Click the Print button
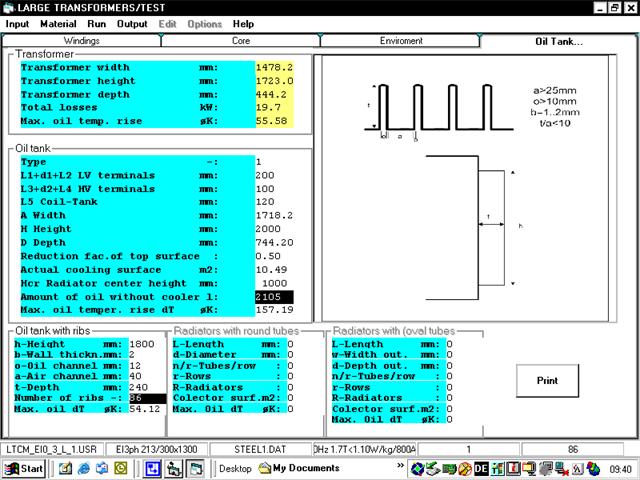The image size is (640, 480). [547, 380]
